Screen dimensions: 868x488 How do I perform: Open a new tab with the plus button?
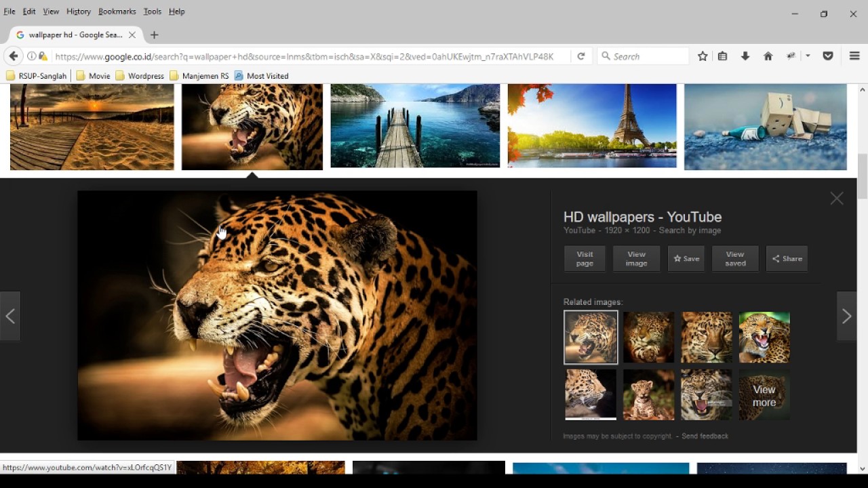pos(155,35)
